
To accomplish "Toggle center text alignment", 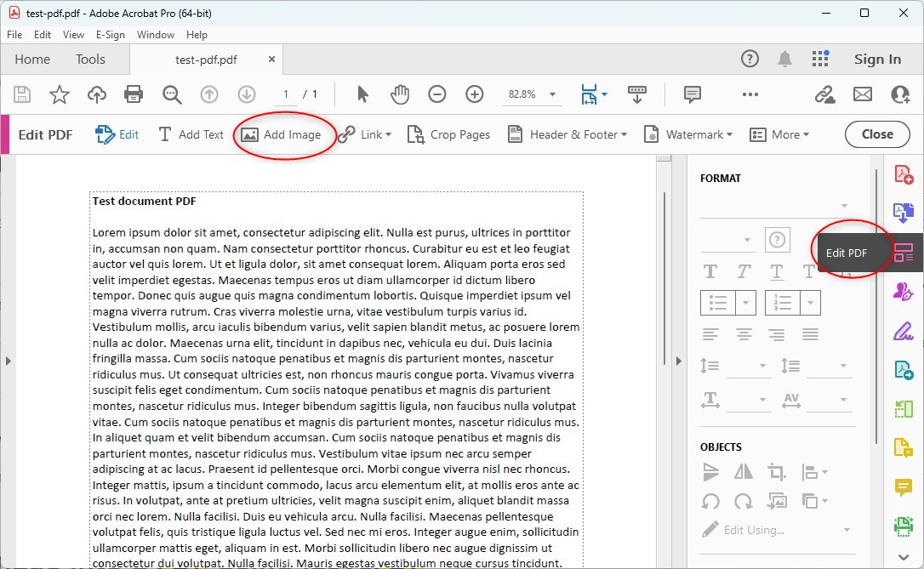I will coord(744,333).
